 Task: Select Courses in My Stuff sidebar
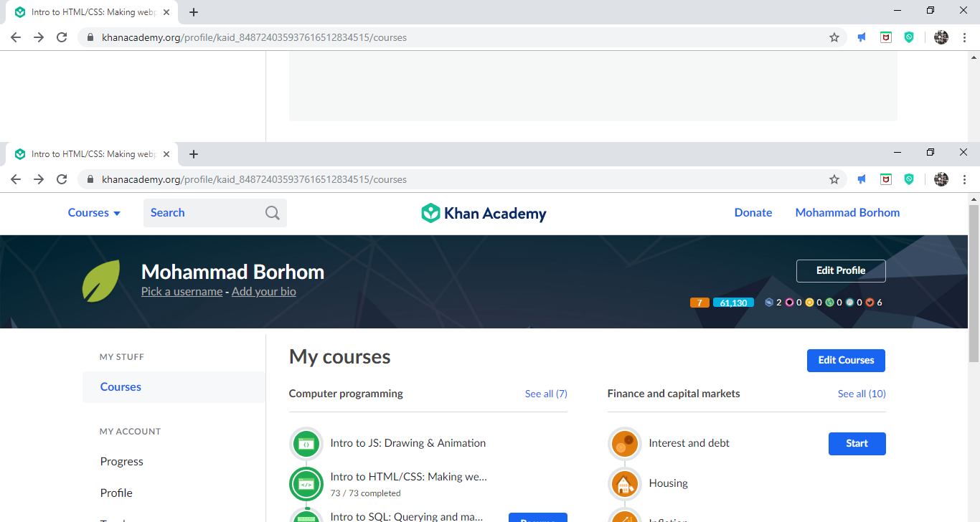pos(174,387)
